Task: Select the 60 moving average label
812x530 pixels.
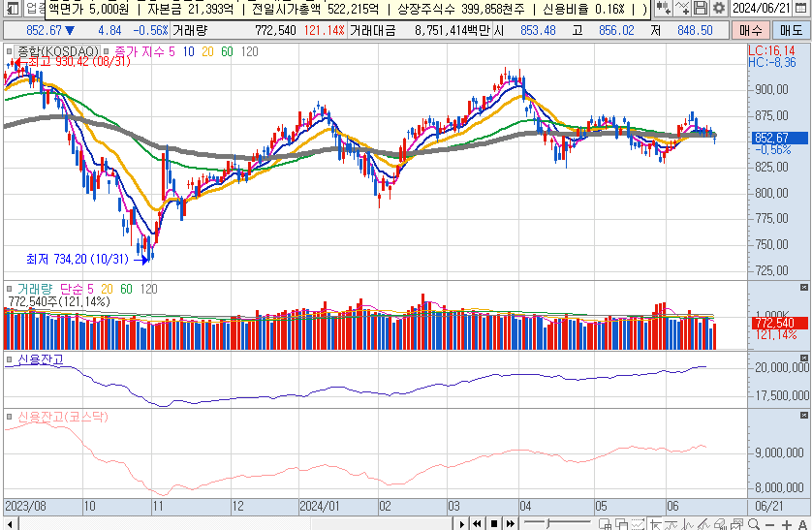Action: point(226,48)
